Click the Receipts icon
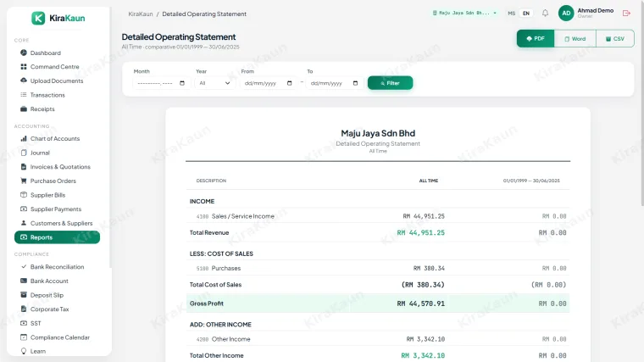The height and width of the screenshot is (362, 644). pyautogui.click(x=24, y=109)
